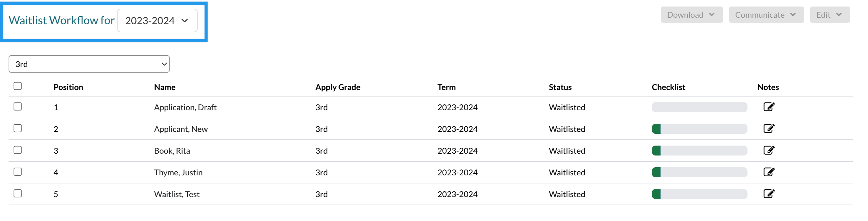Select the header select-all checkbox
The height and width of the screenshot is (221, 868).
[x=17, y=86]
